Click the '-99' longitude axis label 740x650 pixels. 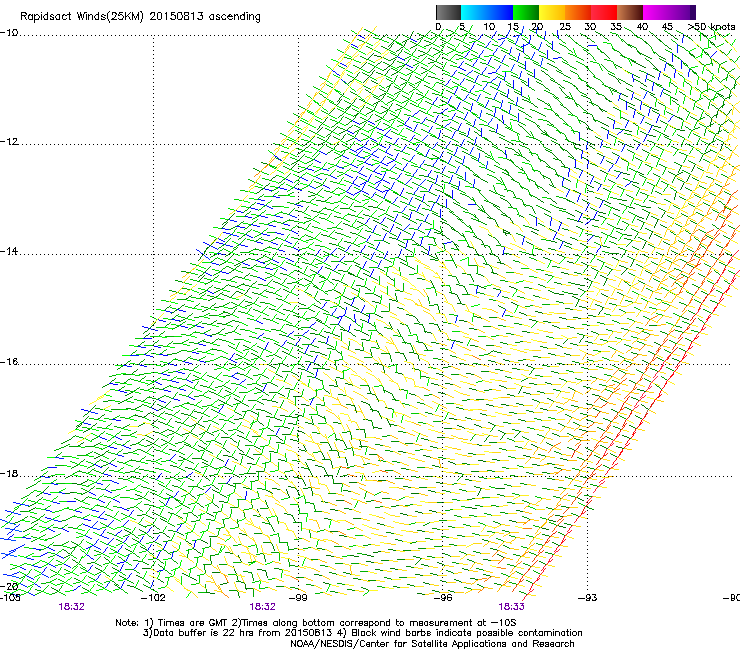(x=298, y=598)
